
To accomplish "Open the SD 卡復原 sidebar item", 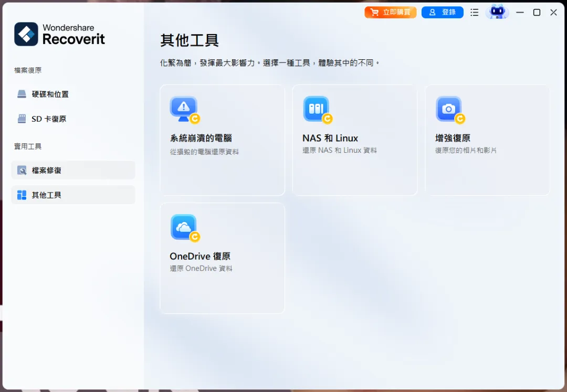I will pos(73,119).
